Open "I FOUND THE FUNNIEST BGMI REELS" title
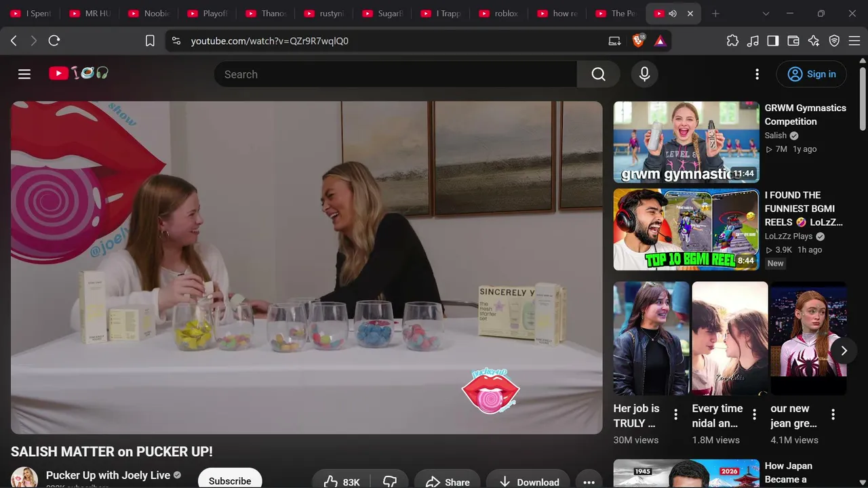 pyautogui.click(x=804, y=209)
